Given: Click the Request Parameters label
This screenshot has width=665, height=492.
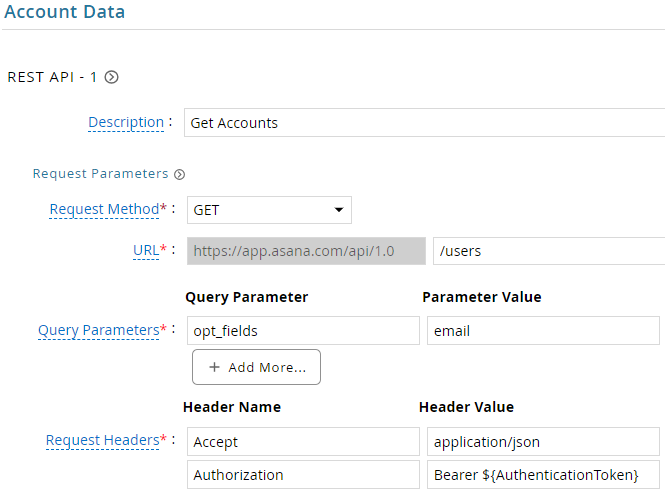Looking at the screenshot, I should click(101, 173).
